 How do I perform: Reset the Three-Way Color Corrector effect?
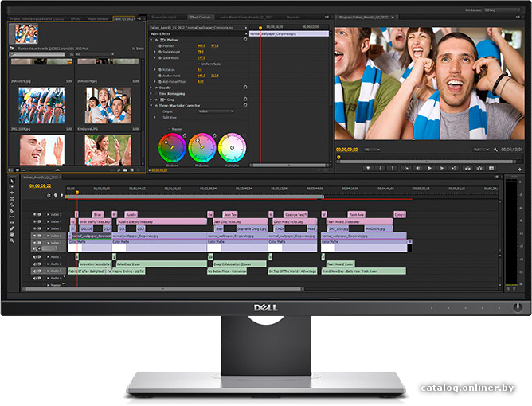click(245, 105)
